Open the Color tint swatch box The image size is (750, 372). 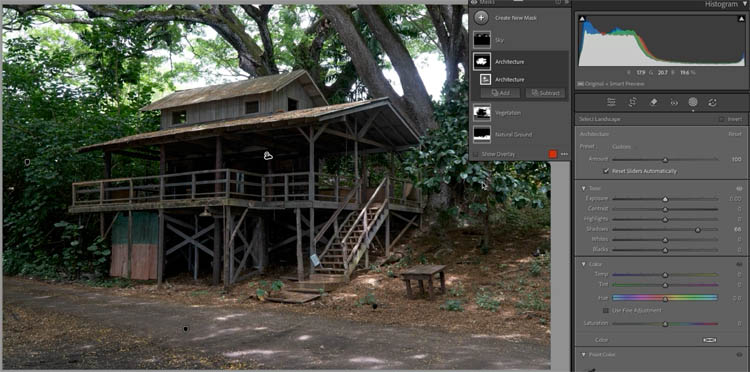point(710,340)
